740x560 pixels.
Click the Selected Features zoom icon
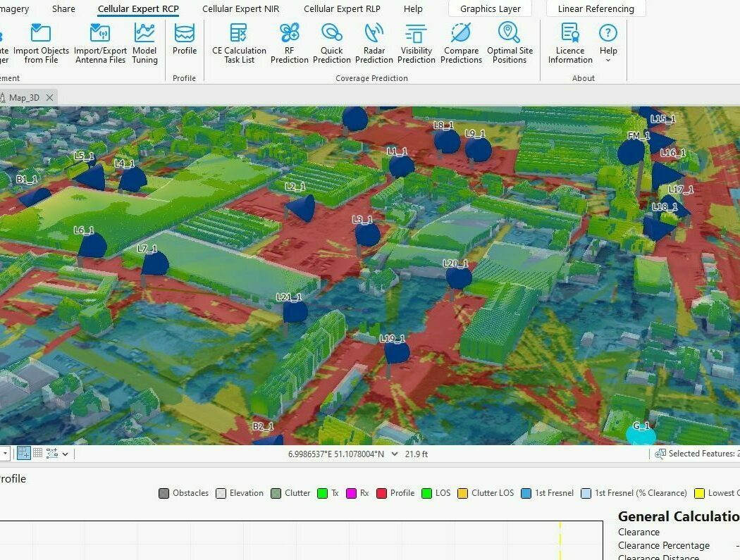click(660, 454)
